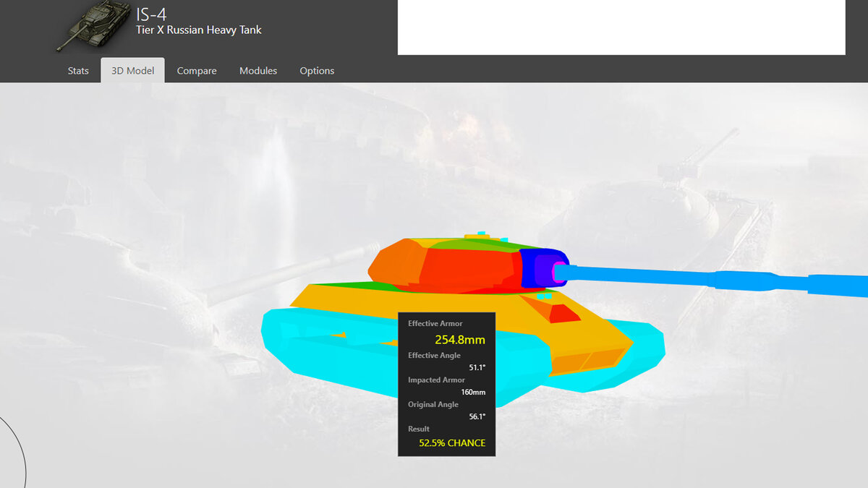Click the cyan left track of tank
Viewport: 868px width, 488px height.
340,354
